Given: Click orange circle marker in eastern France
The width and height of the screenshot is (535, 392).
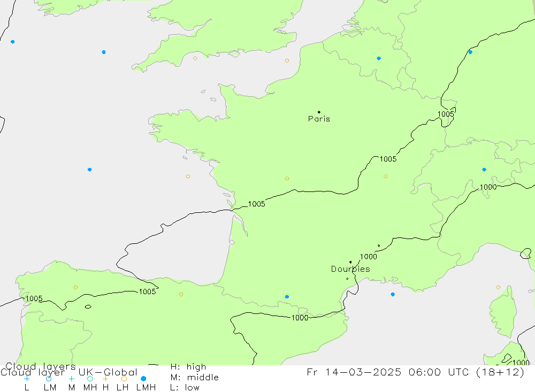Looking at the screenshot, I should coord(386,176).
